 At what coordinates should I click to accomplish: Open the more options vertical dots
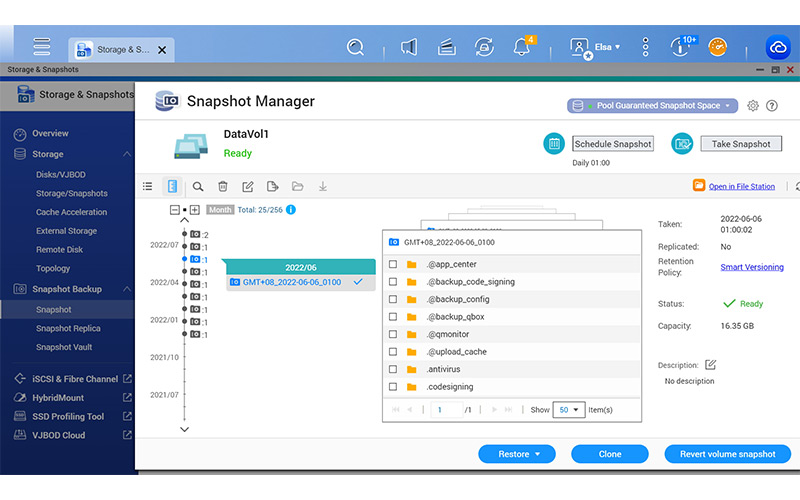[645, 47]
